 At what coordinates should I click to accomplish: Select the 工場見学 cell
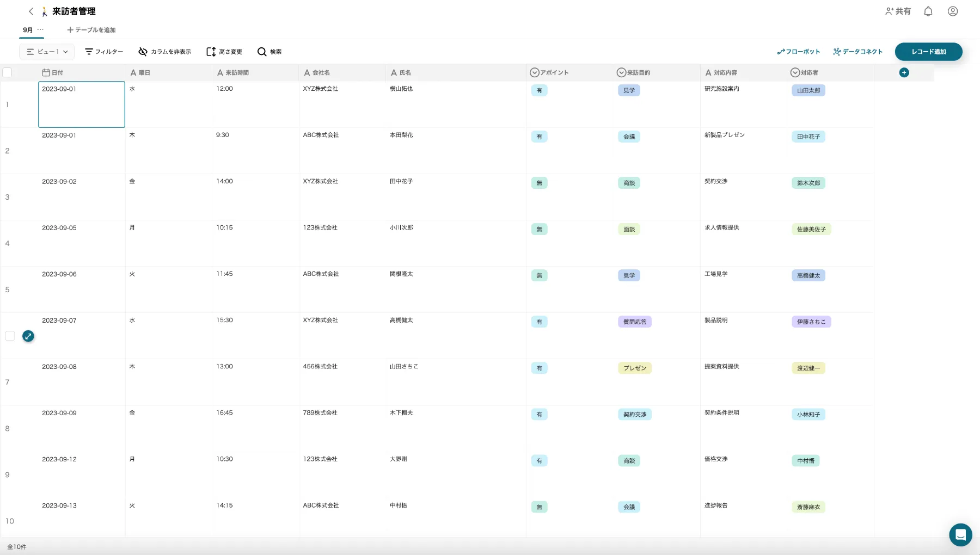click(x=744, y=289)
